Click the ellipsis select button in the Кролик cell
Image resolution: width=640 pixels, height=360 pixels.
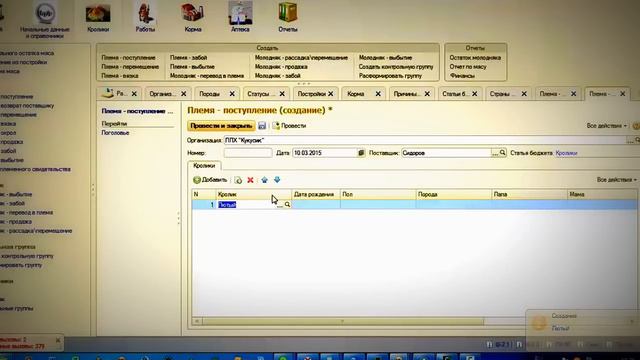click(x=280, y=205)
